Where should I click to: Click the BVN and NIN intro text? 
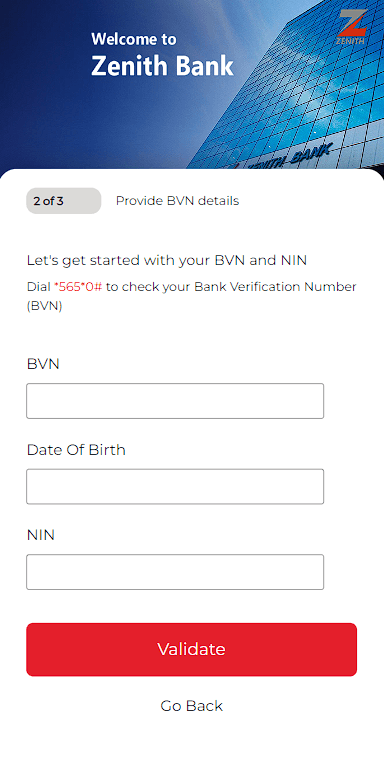[x=167, y=260]
